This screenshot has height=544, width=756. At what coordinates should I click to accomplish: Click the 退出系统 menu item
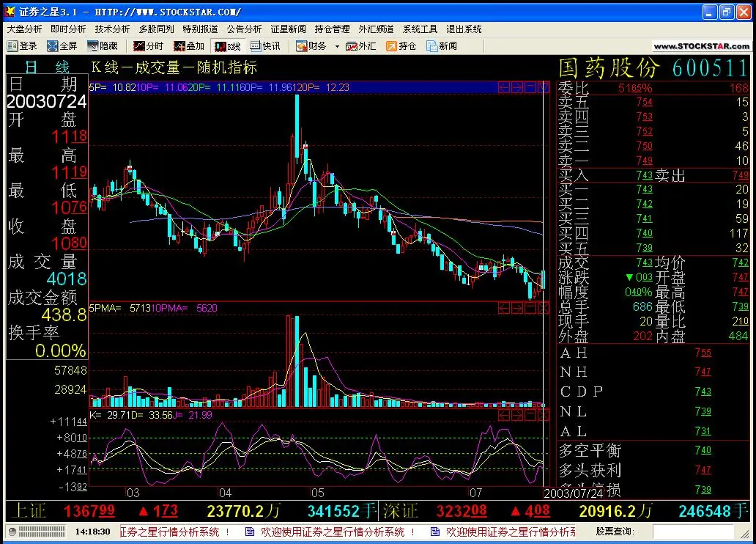(464, 29)
